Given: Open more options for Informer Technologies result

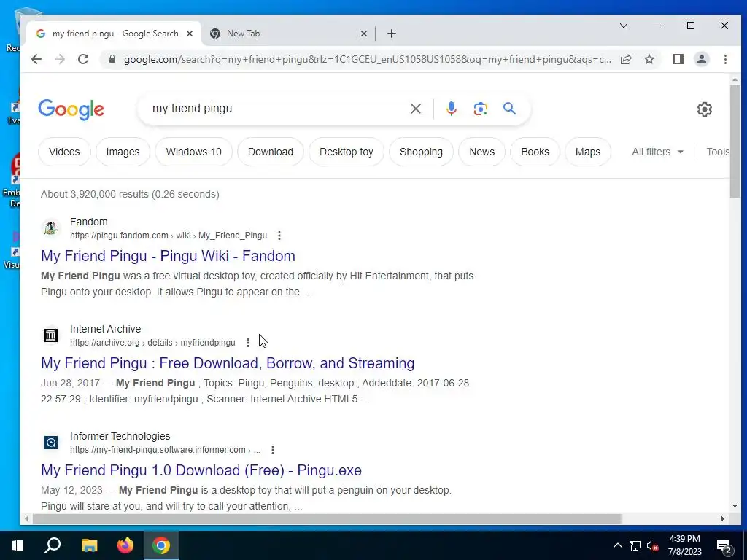Looking at the screenshot, I should tap(273, 449).
